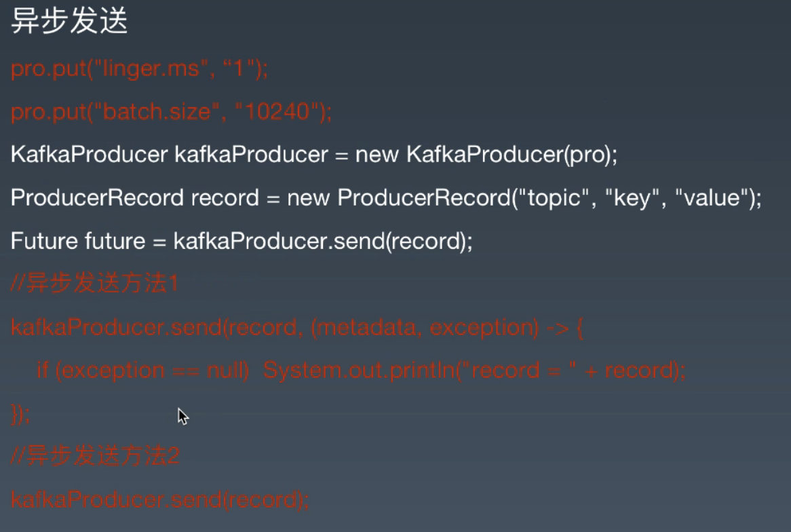The height and width of the screenshot is (532, 791).
Task: Click the if (exception == null) condition
Action: pos(143,370)
